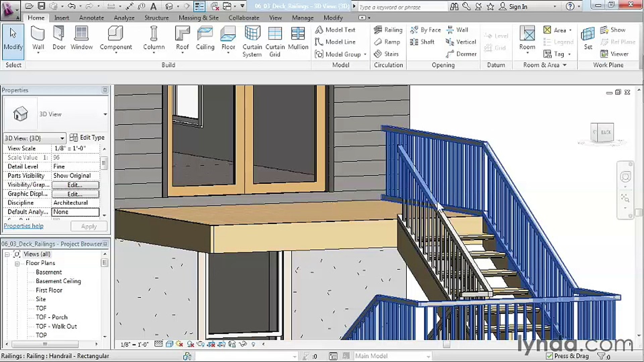The image size is (644, 362).
Task: Toggle Sun Path off/on icon
Action: pos(180,344)
